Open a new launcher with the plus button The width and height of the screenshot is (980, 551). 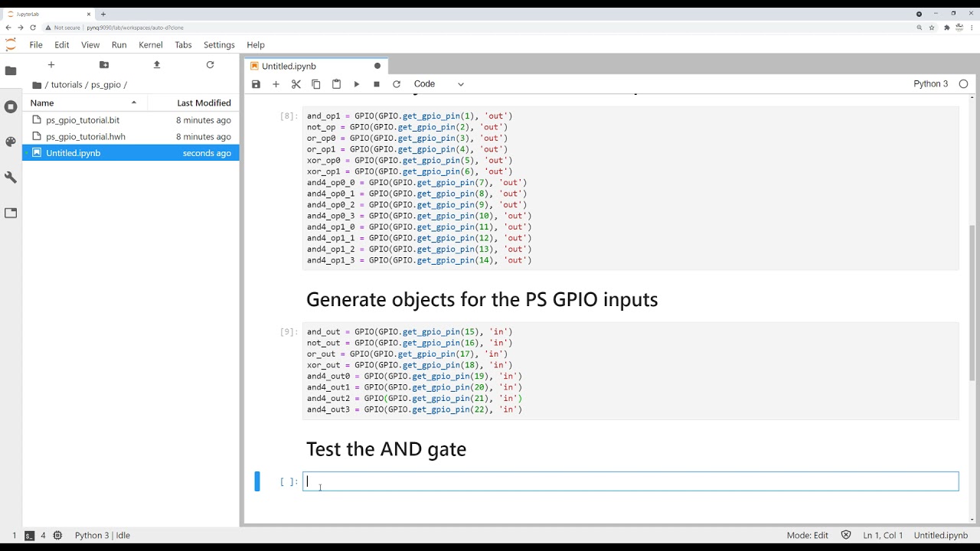coord(51,65)
